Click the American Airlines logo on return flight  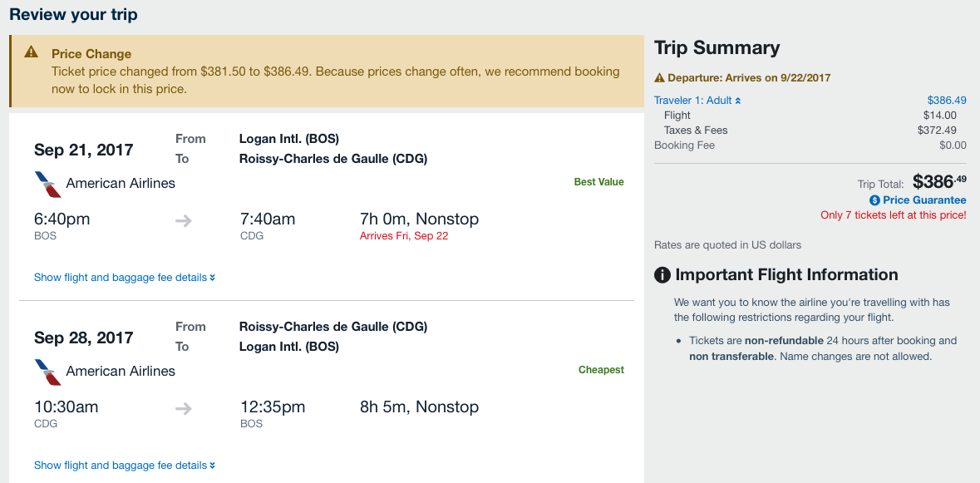48,372
